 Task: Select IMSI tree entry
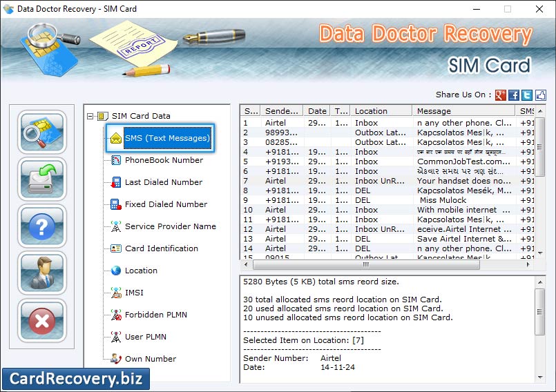point(134,293)
